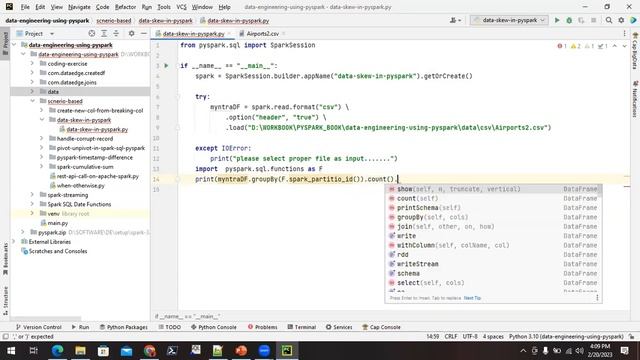Open Problems tool window
Image resolution: width=640 pixels, height=360 pixels.
[x=262, y=327]
